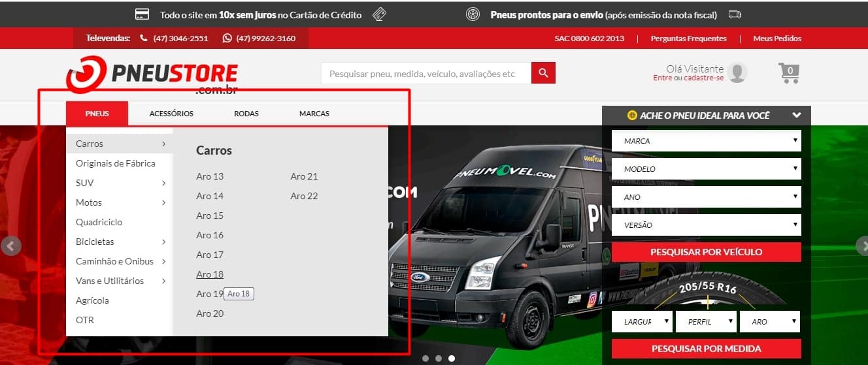This screenshot has width=868, height=365.
Task: Click the delivery truck icon in top banner
Action: tap(735, 14)
